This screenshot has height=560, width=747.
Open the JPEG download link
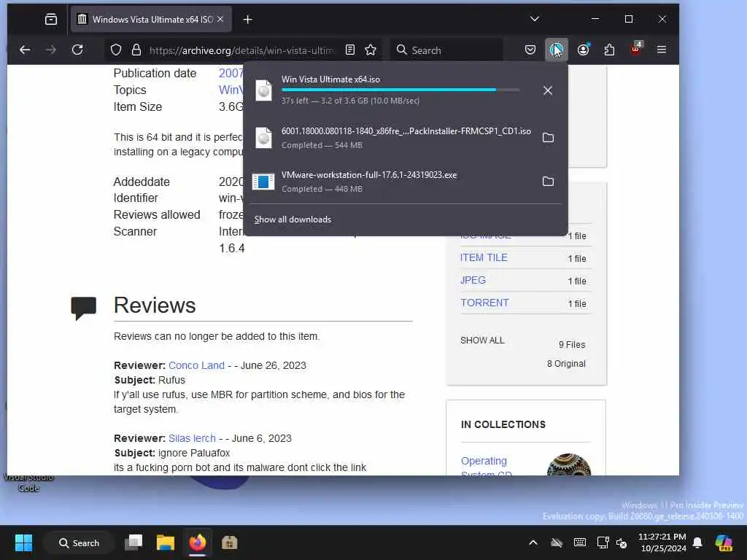(473, 280)
